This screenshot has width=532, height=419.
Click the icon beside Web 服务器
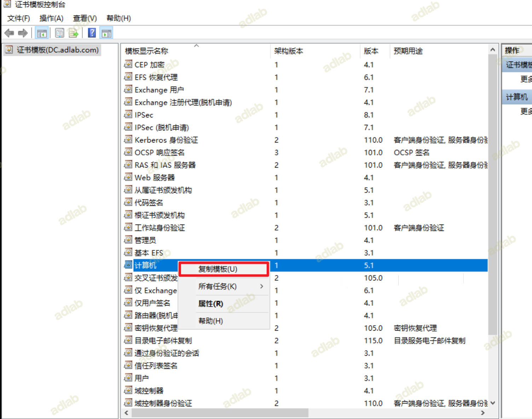tap(128, 177)
